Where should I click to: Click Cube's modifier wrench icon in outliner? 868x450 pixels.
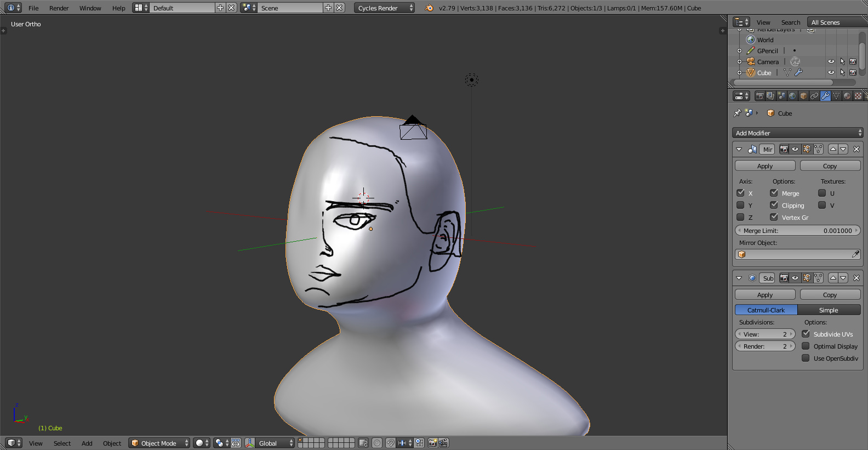pos(798,72)
